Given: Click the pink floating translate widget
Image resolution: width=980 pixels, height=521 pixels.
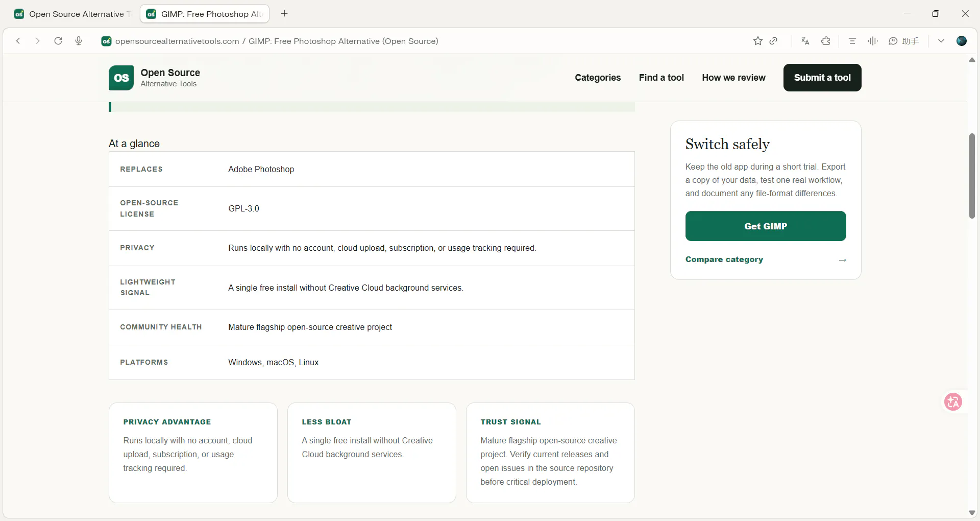Looking at the screenshot, I should pos(953,402).
